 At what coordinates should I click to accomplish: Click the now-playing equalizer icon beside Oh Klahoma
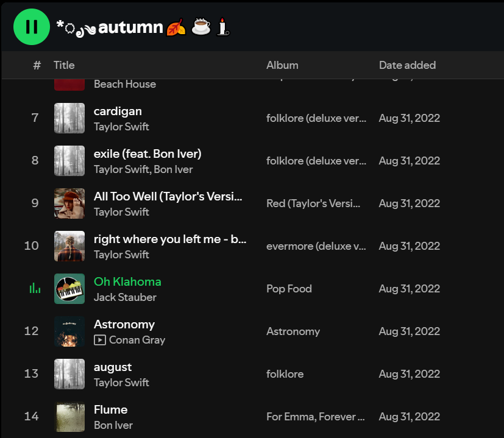[35, 288]
